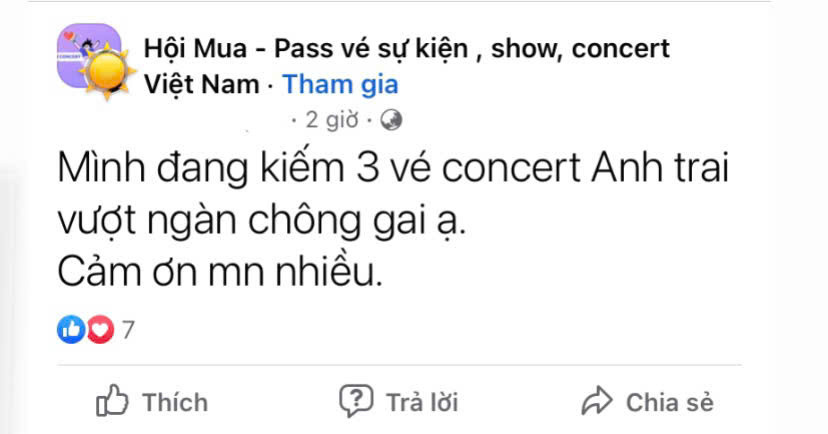Click the thumbs-up icon to like

coord(112,401)
